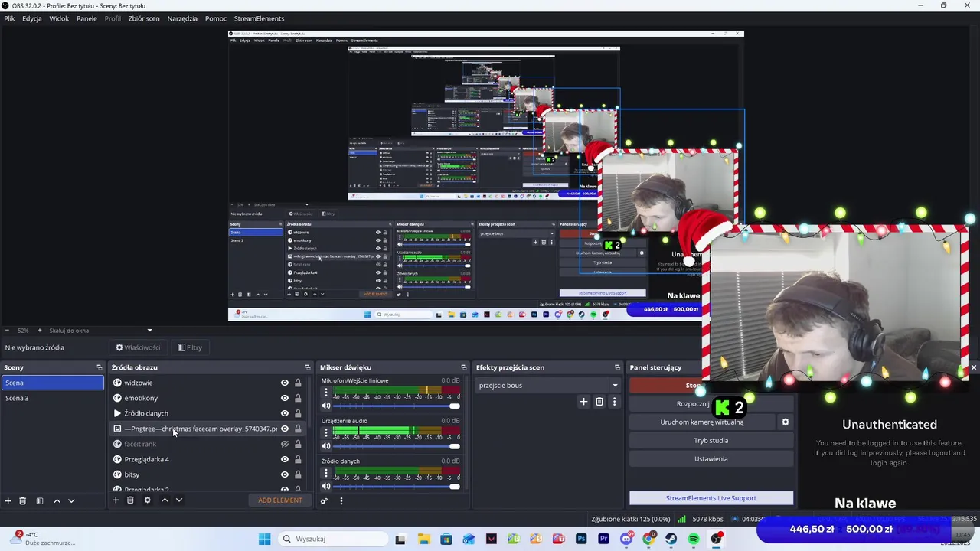This screenshot has width=980, height=551.
Task: Open Steam from the taskbar
Action: click(x=671, y=539)
